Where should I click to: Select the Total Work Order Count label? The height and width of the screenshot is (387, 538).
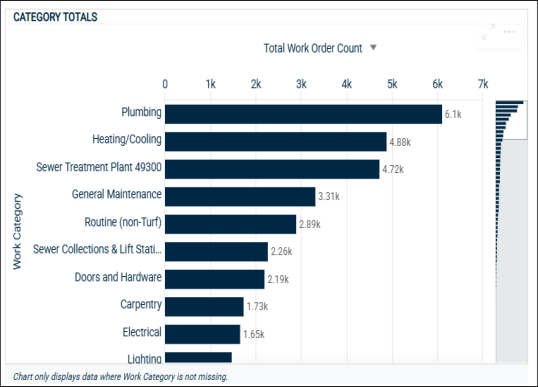[313, 48]
